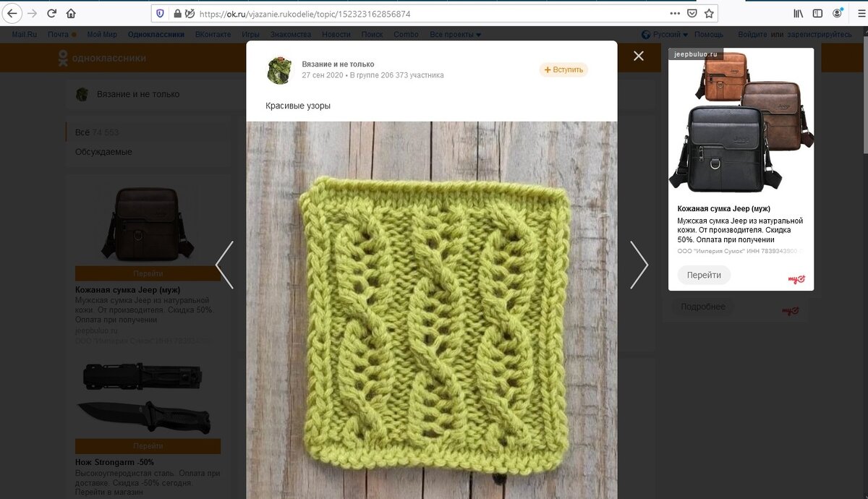Viewport: 868px width, 499px height.
Task: Click the 'зарегистрируйтесь' registration link
Action: [x=819, y=34]
